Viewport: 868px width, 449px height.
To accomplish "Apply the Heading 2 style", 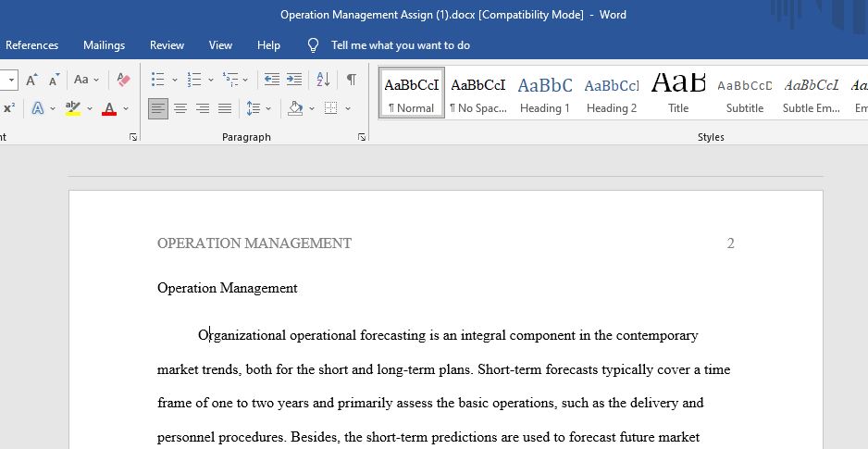I will click(612, 93).
